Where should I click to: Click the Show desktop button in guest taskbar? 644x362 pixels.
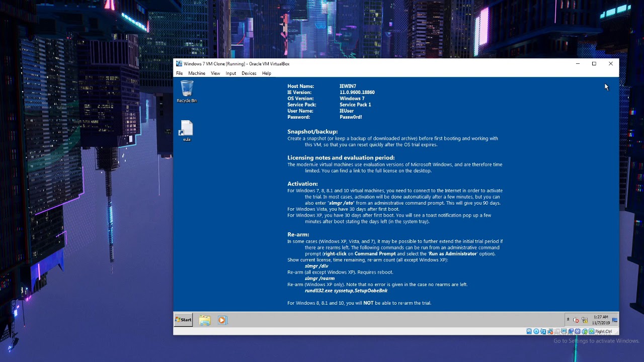tap(615, 320)
